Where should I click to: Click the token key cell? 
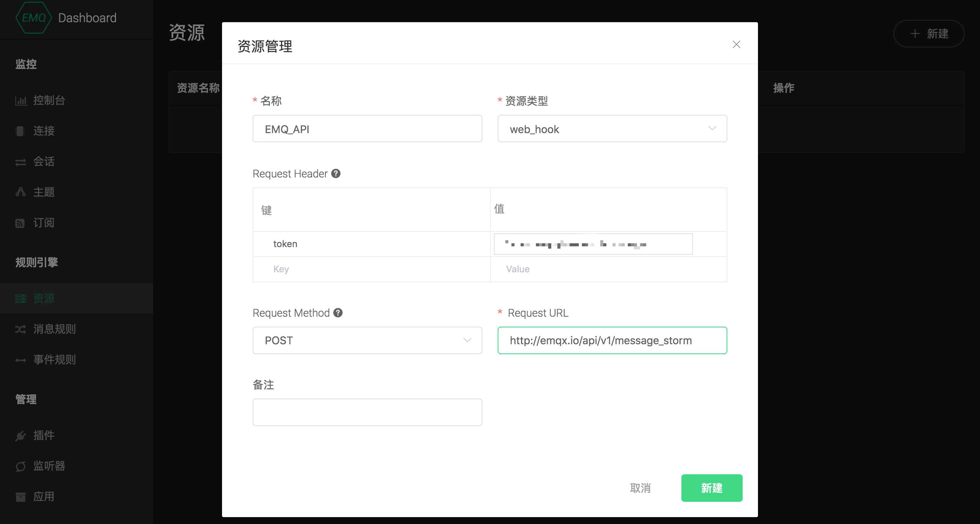pos(371,244)
